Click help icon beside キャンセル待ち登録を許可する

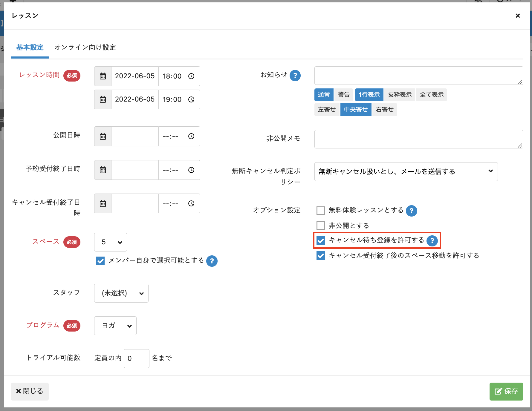432,241
